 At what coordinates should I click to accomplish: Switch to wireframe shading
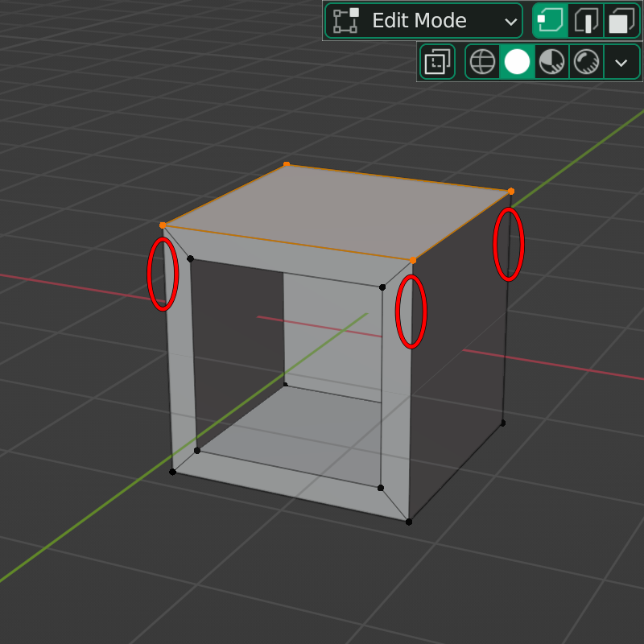coord(482,62)
